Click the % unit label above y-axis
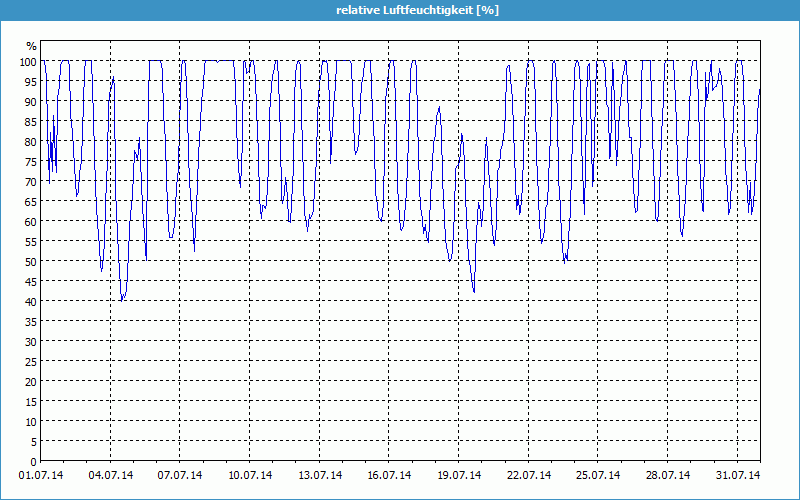 tap(31, 46)
